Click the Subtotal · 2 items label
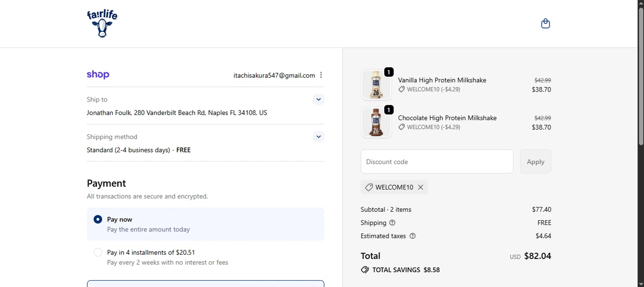 [x=386, y=209]
